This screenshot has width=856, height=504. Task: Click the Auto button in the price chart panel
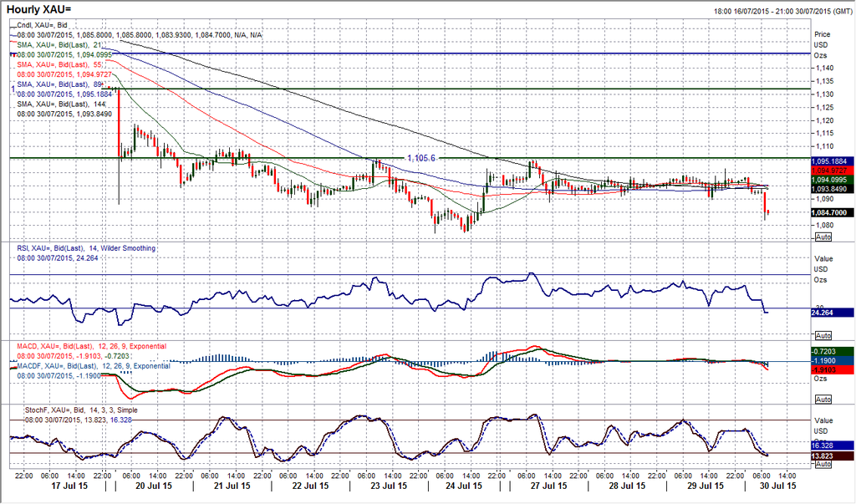[x=823, y=237]
